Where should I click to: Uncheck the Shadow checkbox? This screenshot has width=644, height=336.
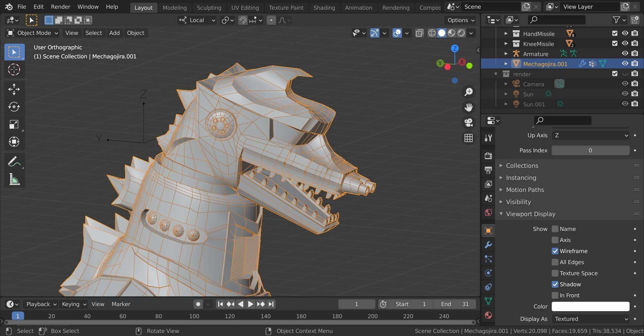tap(555, 284)
